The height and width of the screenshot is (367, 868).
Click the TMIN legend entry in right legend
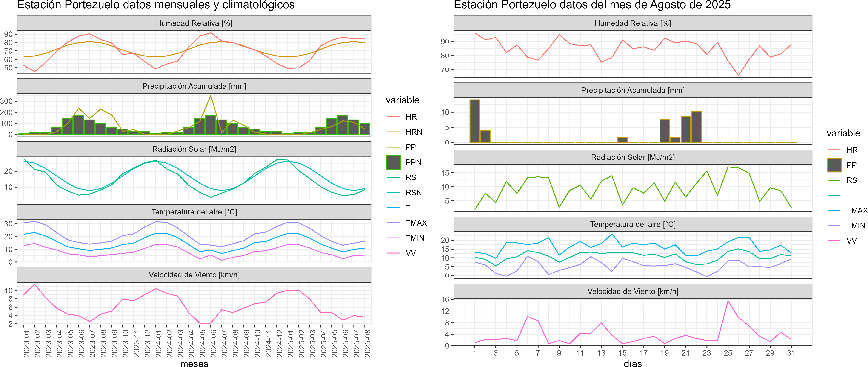pos(856,226)
